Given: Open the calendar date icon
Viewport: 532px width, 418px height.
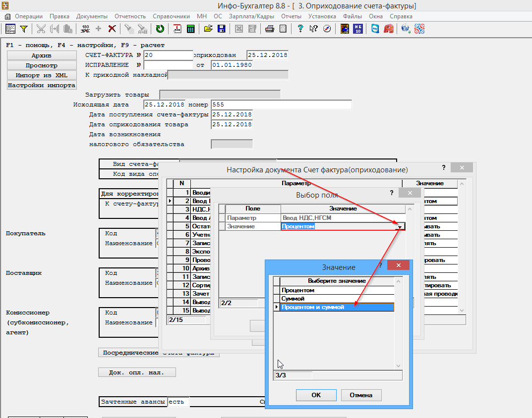Looking at the screenshot, I should point(177,29).
